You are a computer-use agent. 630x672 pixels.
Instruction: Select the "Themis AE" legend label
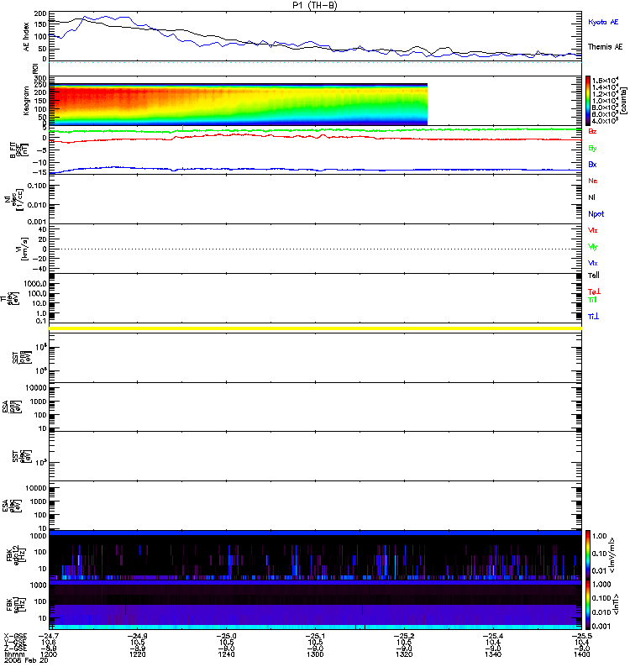pos(605,47)
